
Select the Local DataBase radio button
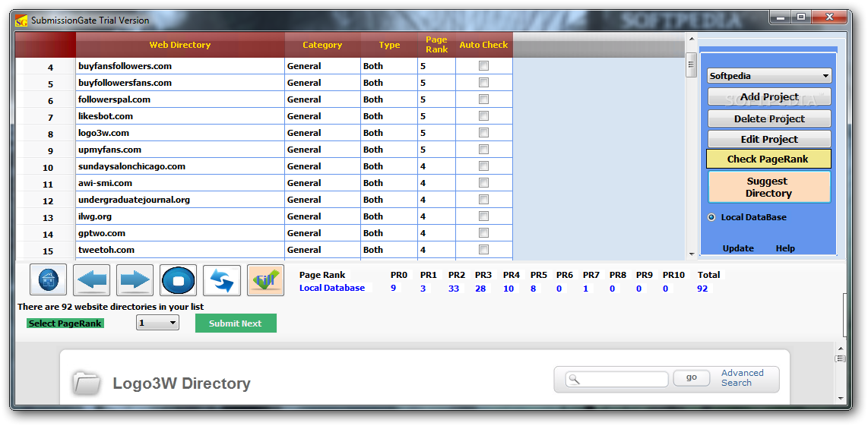coord(711,217)
